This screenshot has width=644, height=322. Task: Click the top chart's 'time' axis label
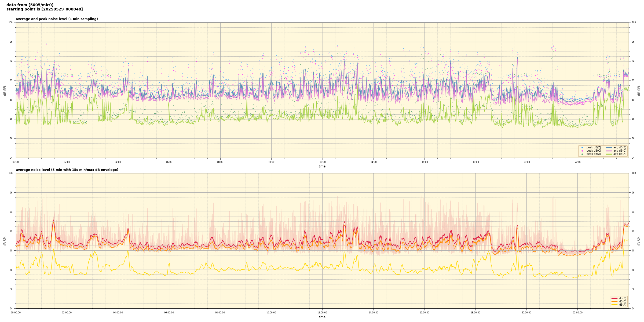click(322, 166)
